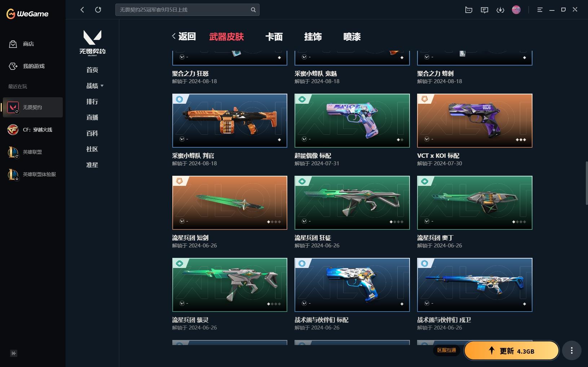Collapse the left sidebar with arrow icon
The width and height of the screenshot is (588, 367).
(14, 353)
